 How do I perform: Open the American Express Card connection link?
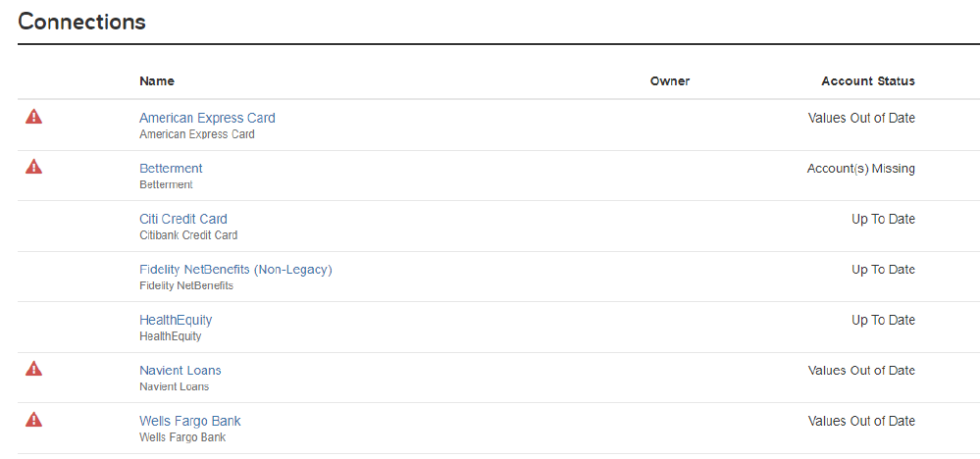(x=207, y=118)
